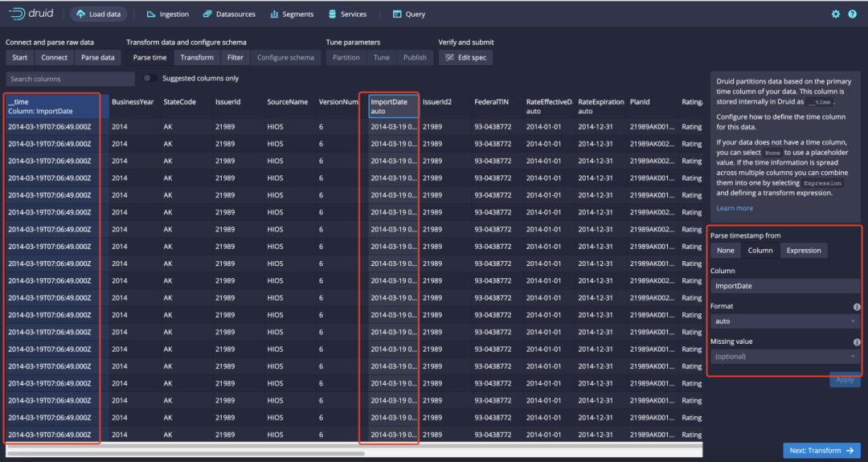Toggle Suggested columns only switch
This screenshot has width=868, height=462.
click(149, 79)
